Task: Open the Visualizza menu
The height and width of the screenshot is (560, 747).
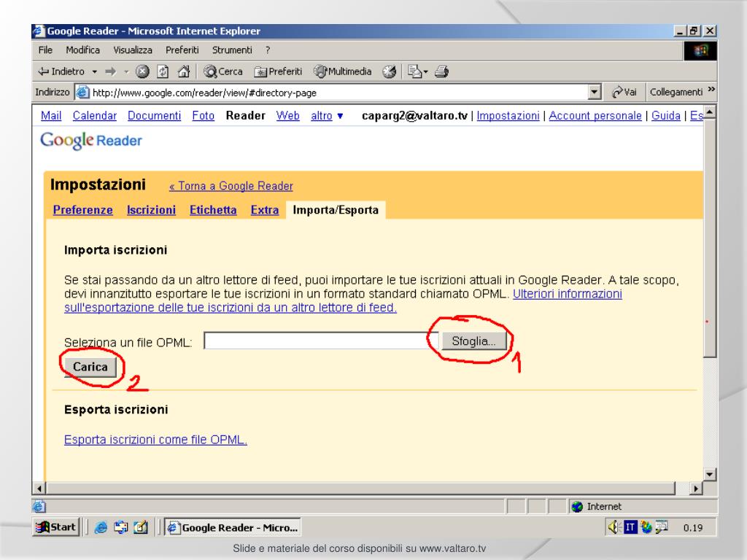Action: (133, 50)
